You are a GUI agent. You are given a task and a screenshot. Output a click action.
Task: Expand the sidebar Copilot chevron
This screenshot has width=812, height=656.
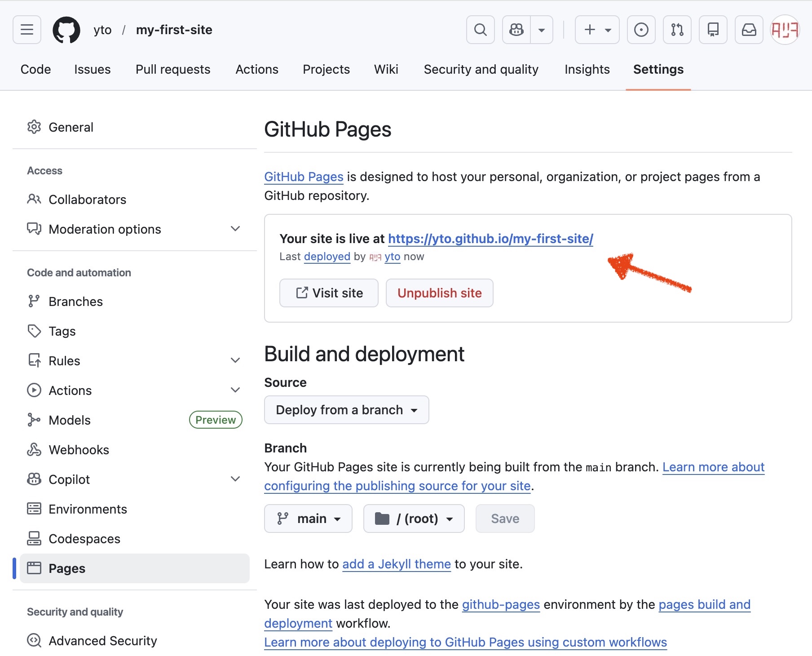click(235, 479)
